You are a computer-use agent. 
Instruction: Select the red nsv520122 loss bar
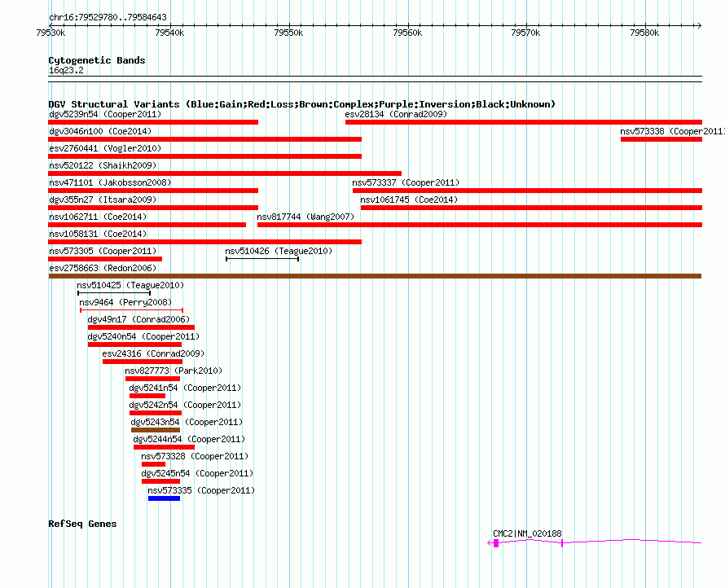225,173
